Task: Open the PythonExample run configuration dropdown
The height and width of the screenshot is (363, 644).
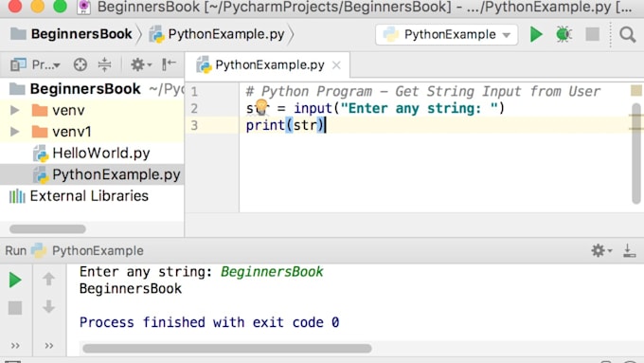Action: click(x=446, y=34)
